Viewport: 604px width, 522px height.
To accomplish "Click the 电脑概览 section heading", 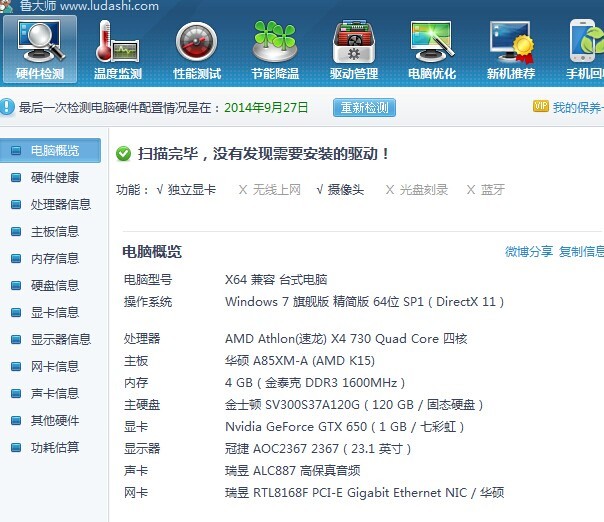I will coord(152,252).
